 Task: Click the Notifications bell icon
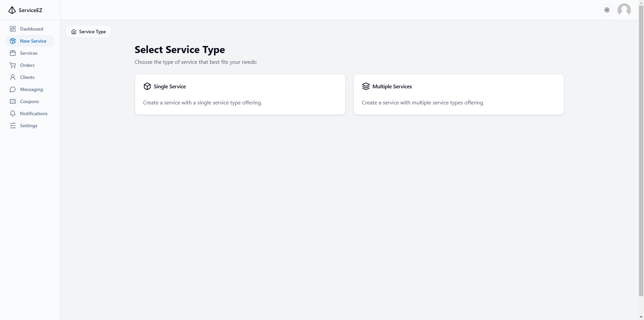pyautogui.click(x=13, y=113)
